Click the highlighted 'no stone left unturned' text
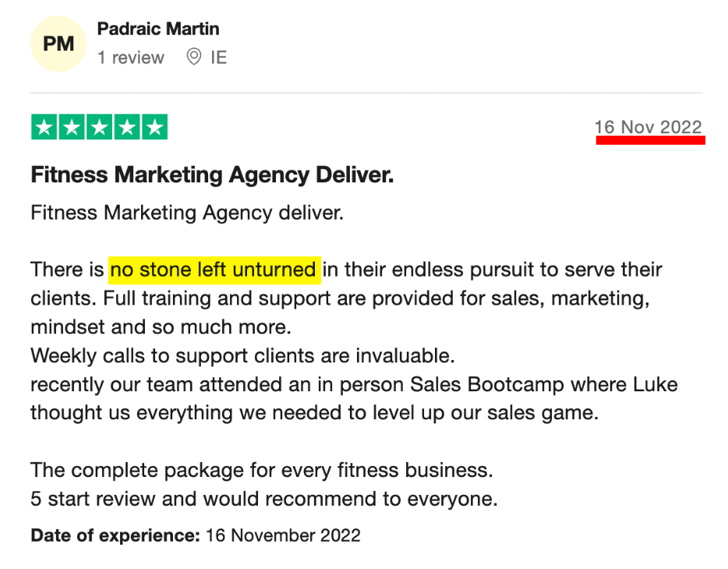The image size is (728, 569). [x=214, y=270]
